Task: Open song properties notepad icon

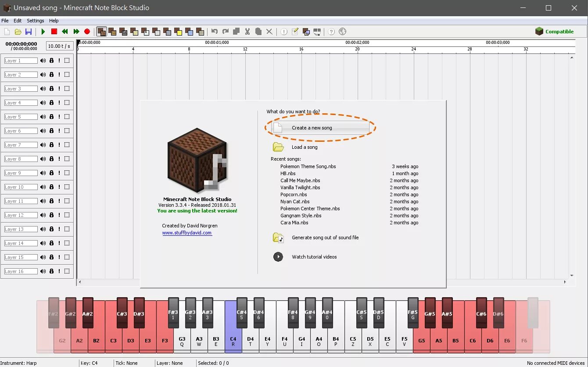Action: tap(295, 32)
